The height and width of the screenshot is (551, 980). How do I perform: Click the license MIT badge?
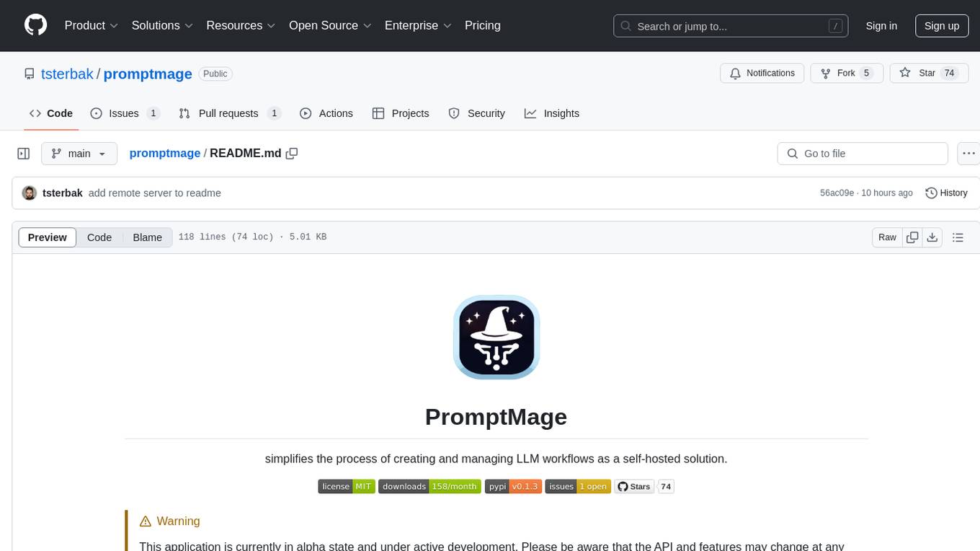coord(347,487)
